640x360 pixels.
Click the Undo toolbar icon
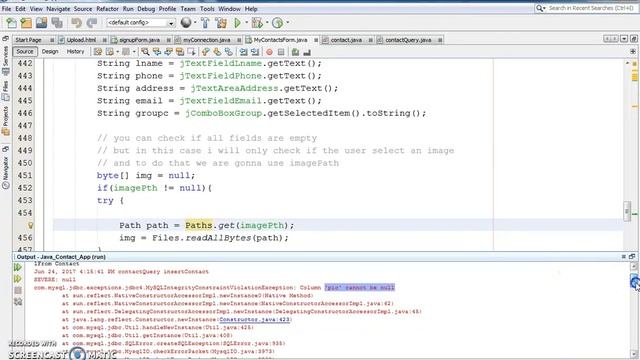pos(76,23)
